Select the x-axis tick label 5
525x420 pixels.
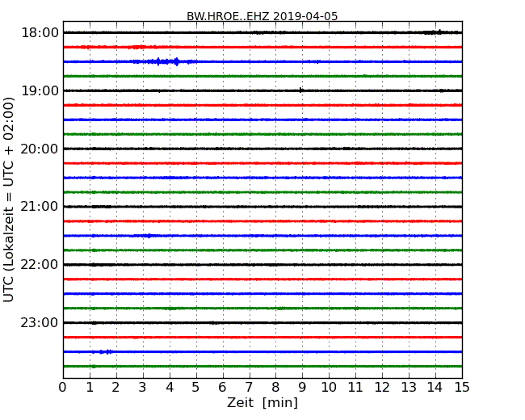tap(195, 388)
